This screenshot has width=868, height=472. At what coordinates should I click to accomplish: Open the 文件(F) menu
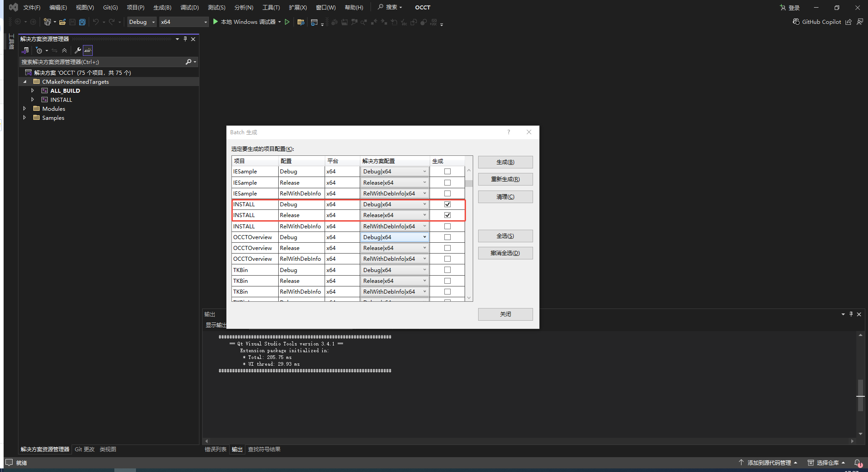[32, 7]
